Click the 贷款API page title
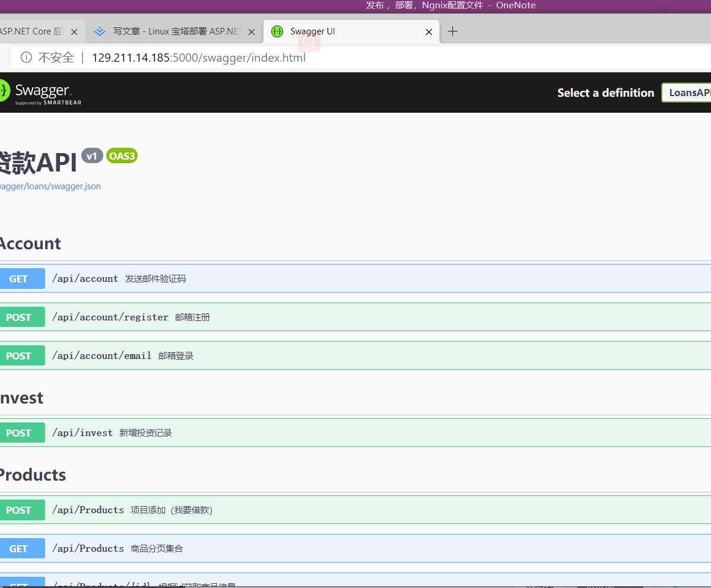Viewport: 711px width, 588px height. pos(38,163)
